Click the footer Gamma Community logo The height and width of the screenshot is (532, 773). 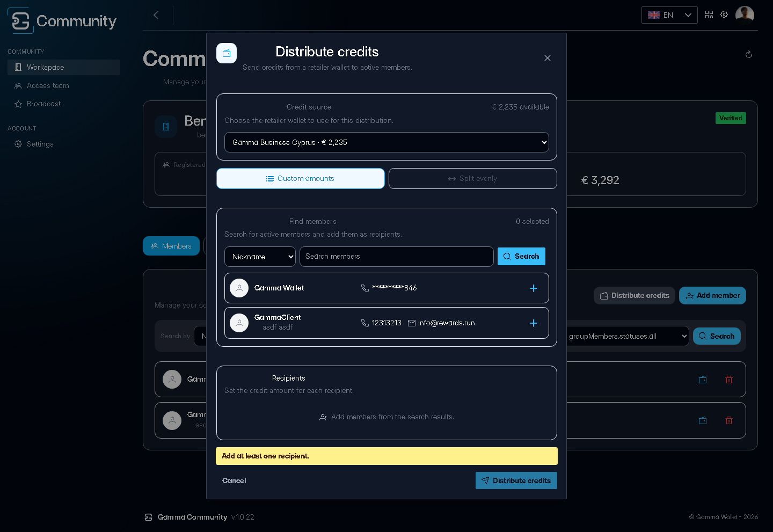pos(149,518)
